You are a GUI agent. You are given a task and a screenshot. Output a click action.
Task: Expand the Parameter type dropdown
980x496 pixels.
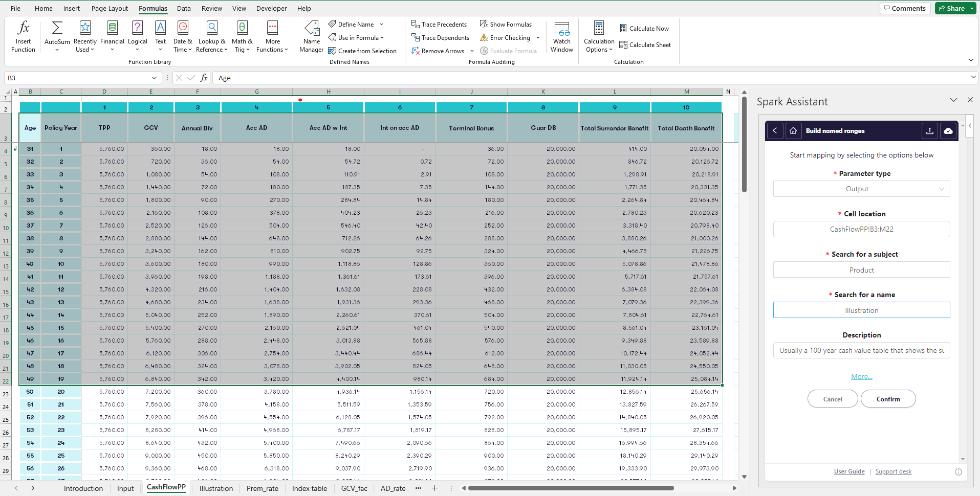(x=861, y=189)
